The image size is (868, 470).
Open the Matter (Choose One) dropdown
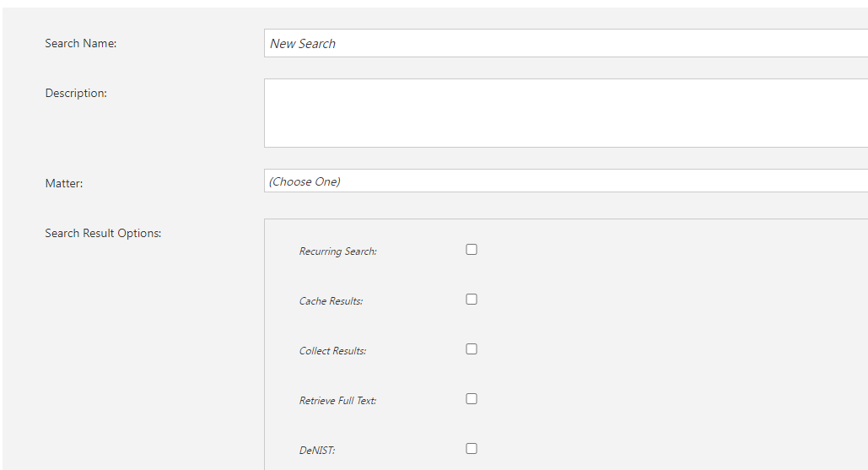[565, 181]
